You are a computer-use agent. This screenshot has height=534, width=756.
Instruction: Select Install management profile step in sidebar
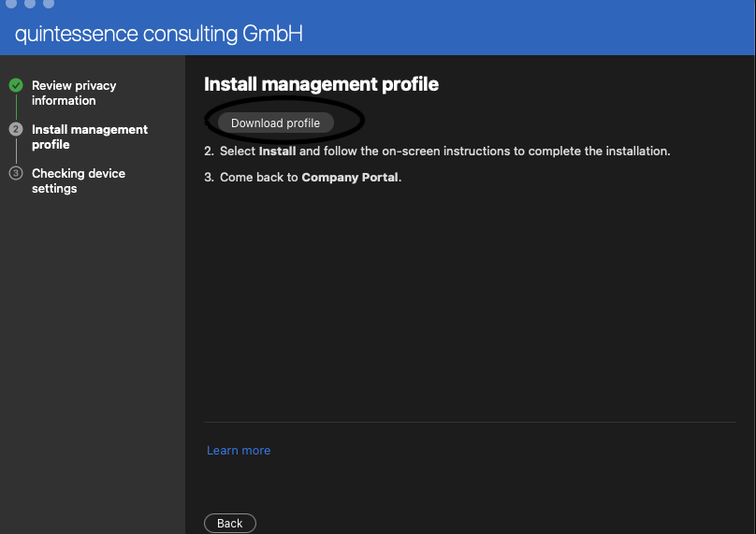pyautogui.click(x=89, y=137)
